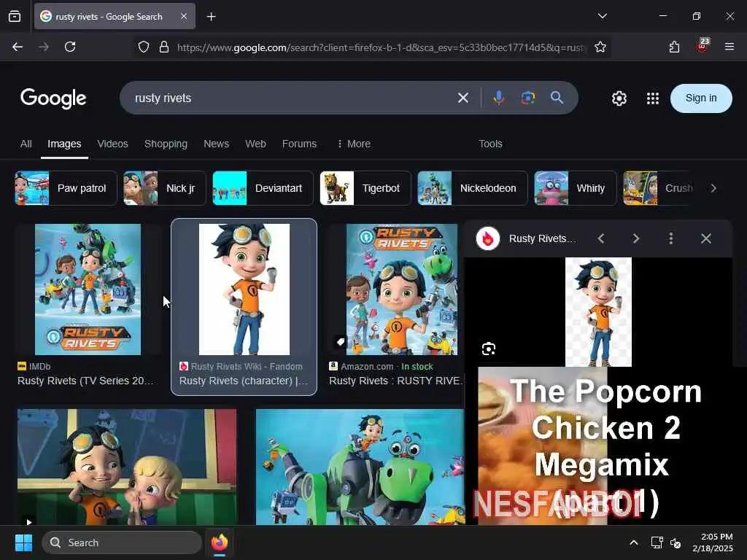This screenshot has width=747, height=560.
Task: Switch to the Shopping tab
Action: tap(166, 144)
